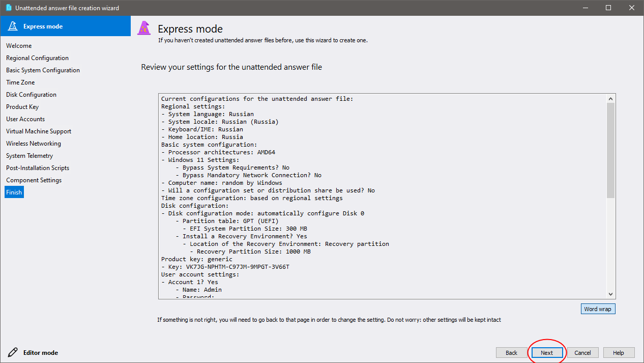Open Post-Installation Scripts page

38,168
